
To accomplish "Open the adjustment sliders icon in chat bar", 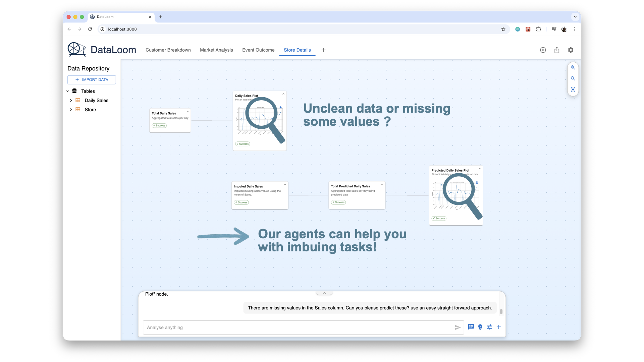I will coord(489,327).
